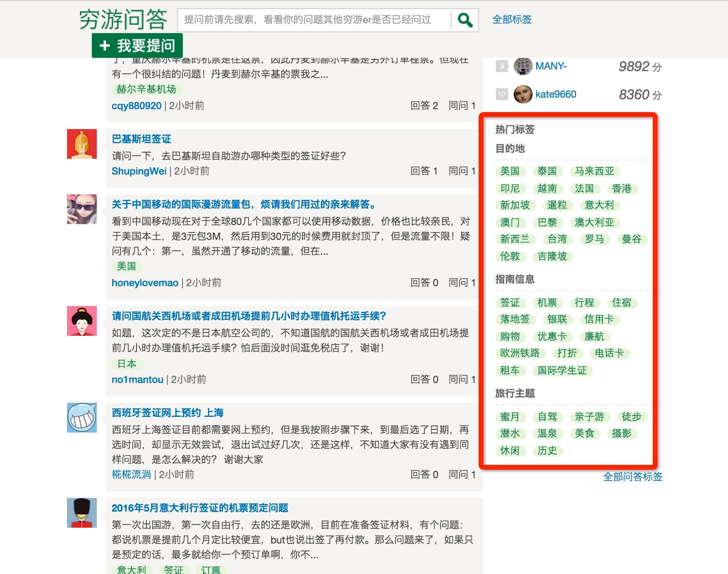Viewport: 728px width, 574px height.
Task: Select hot tag 印尼
Action: point(510,189)
